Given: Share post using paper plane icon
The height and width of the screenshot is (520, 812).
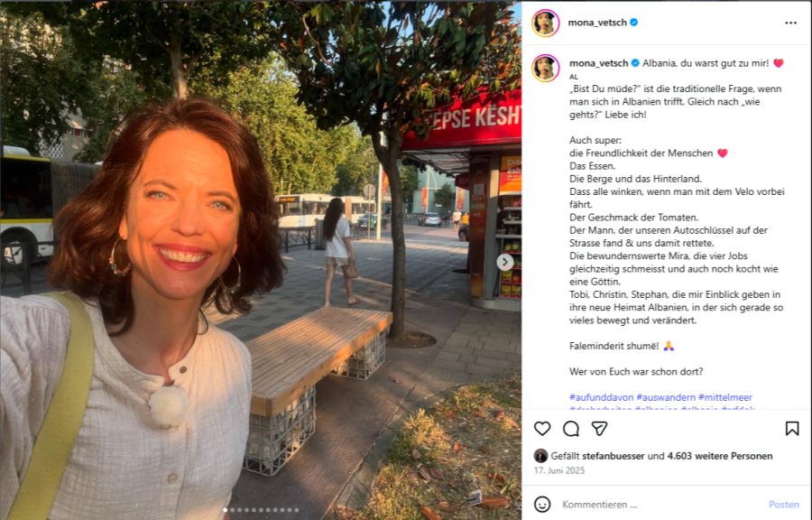Looking at the screenshot, I should [599, 428].
